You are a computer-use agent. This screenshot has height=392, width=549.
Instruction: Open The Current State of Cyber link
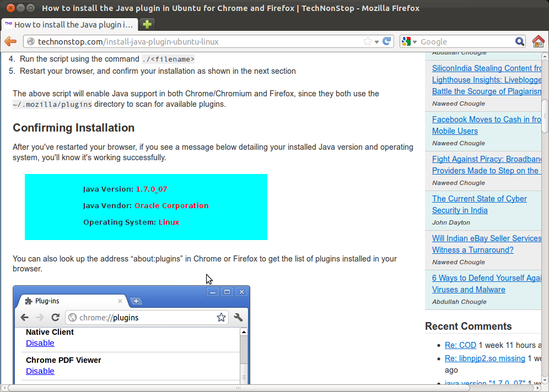pos(480,199)
